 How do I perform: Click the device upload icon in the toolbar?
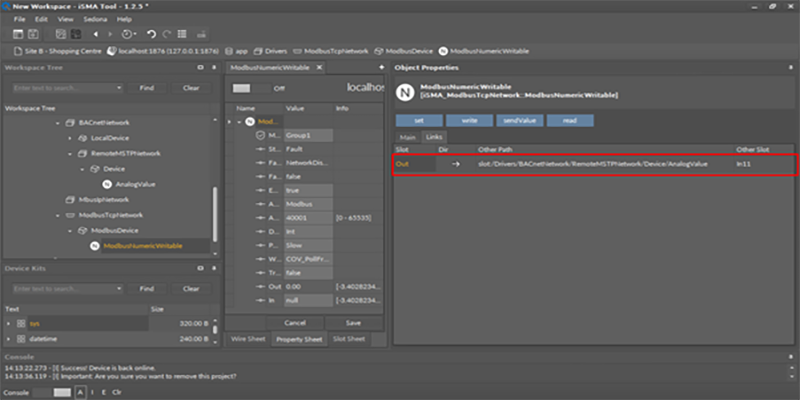[x=202, y=34]
